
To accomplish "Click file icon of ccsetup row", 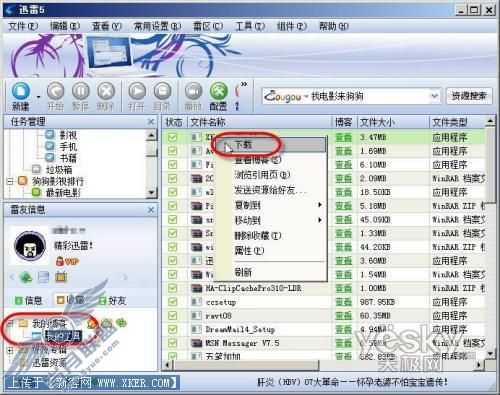I will click(x=197, y=302).
